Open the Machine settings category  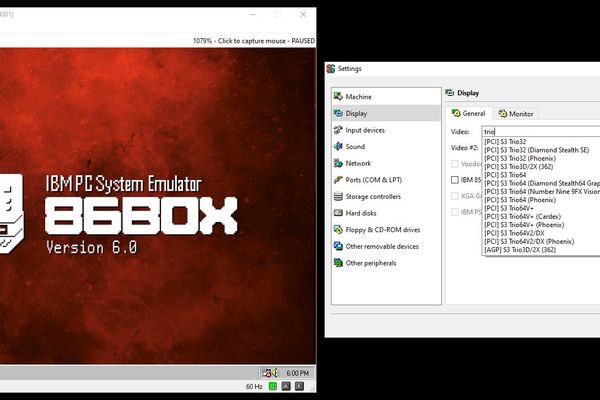tap(386, 96)
